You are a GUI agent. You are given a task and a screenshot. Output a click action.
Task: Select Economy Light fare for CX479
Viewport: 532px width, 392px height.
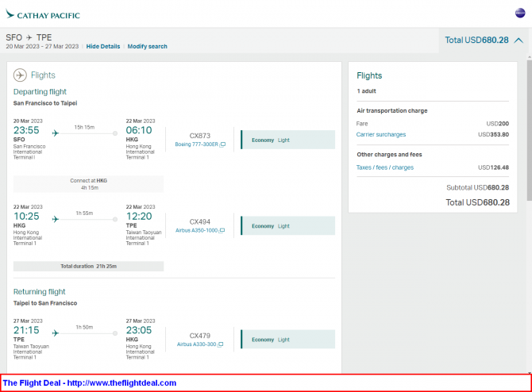tap(287, 340)
